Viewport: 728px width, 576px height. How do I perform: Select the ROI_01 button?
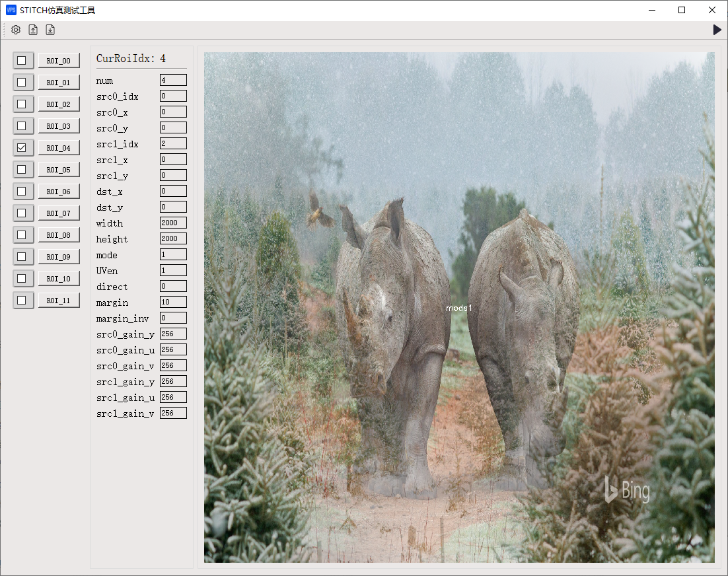pos(59,83)
